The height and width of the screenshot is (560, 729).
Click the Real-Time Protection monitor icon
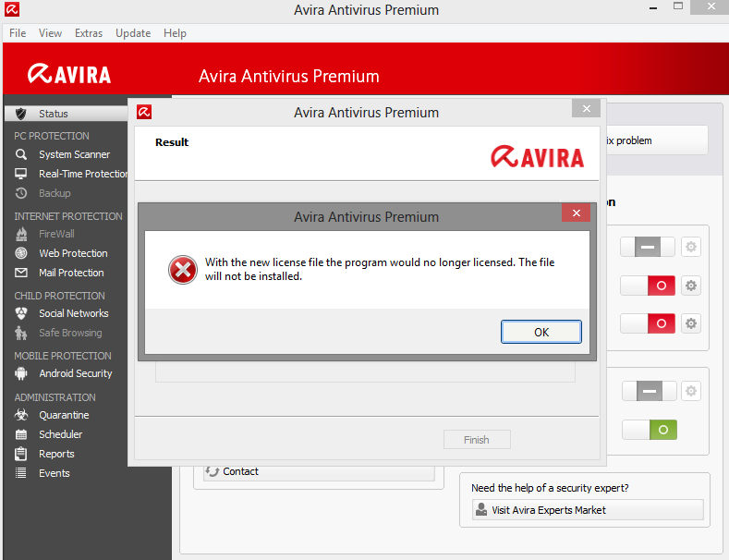pos(21,174)
